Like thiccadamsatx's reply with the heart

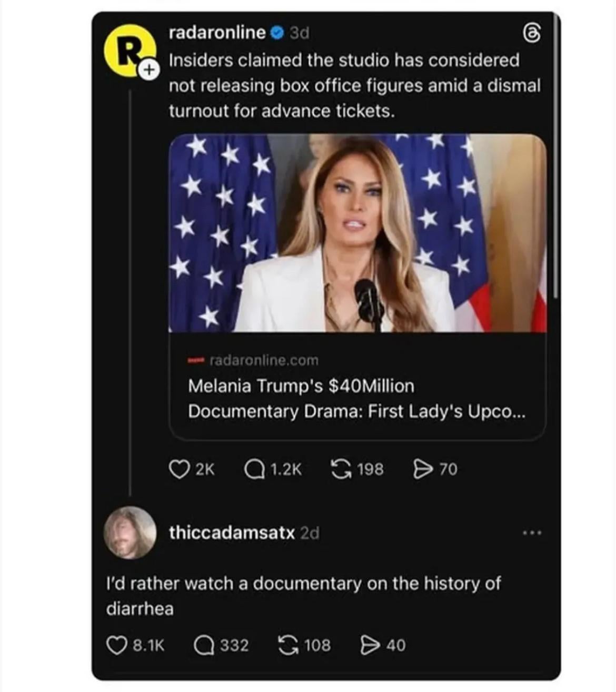pyautogui.click(x=116, y=645)
